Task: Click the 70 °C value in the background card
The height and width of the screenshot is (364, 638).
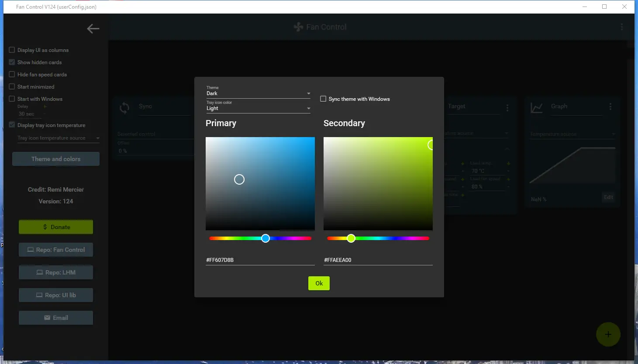Action: [x=478, y=171]
